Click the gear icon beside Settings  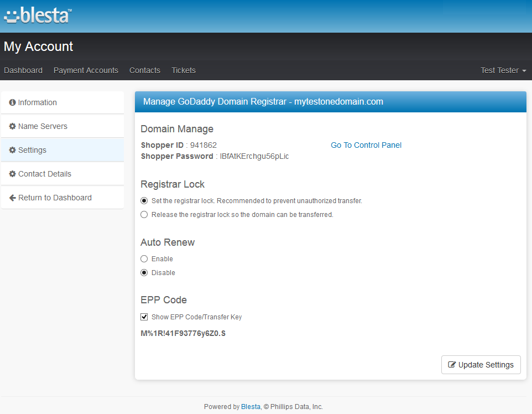coord(12,150)
